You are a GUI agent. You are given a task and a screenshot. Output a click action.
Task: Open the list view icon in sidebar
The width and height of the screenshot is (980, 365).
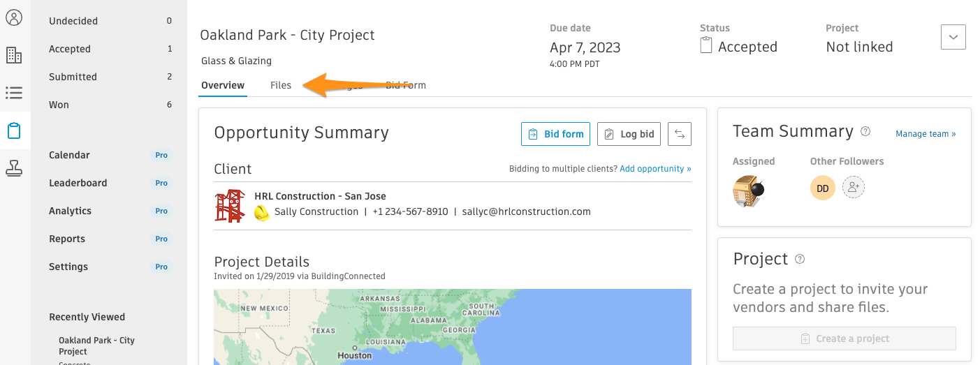(14, 93)
